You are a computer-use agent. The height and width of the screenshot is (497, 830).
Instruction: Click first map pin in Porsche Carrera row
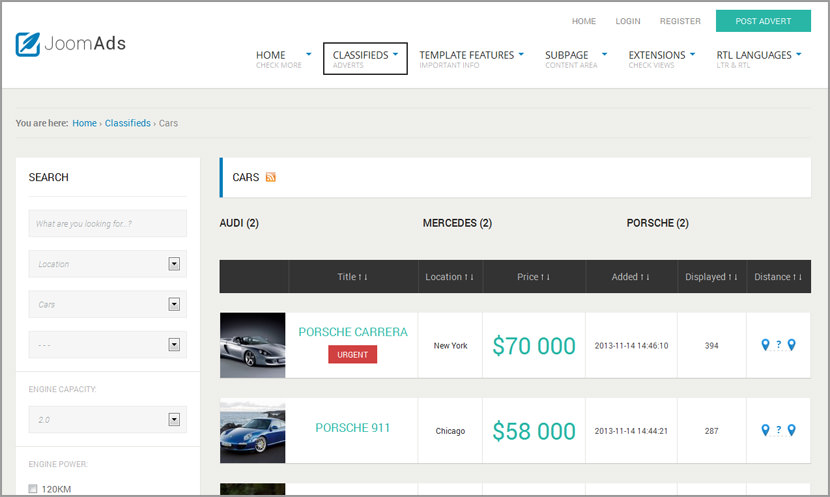(x=765, y=345)
